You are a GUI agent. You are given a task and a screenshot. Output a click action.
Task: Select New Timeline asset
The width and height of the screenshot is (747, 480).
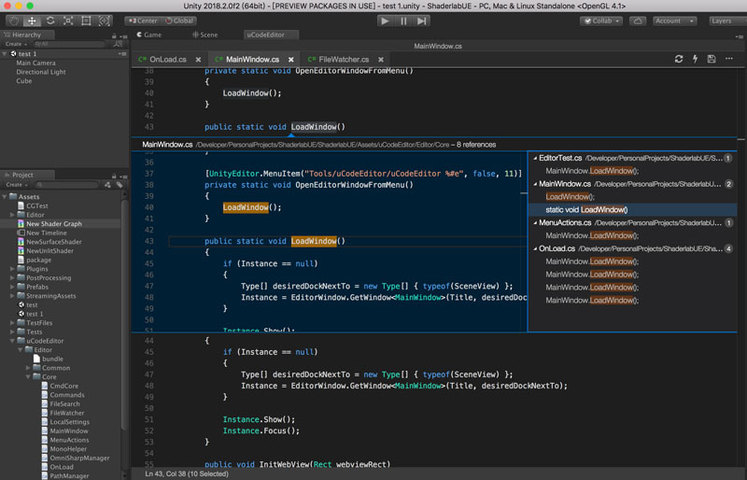click(x=46, y=233)
